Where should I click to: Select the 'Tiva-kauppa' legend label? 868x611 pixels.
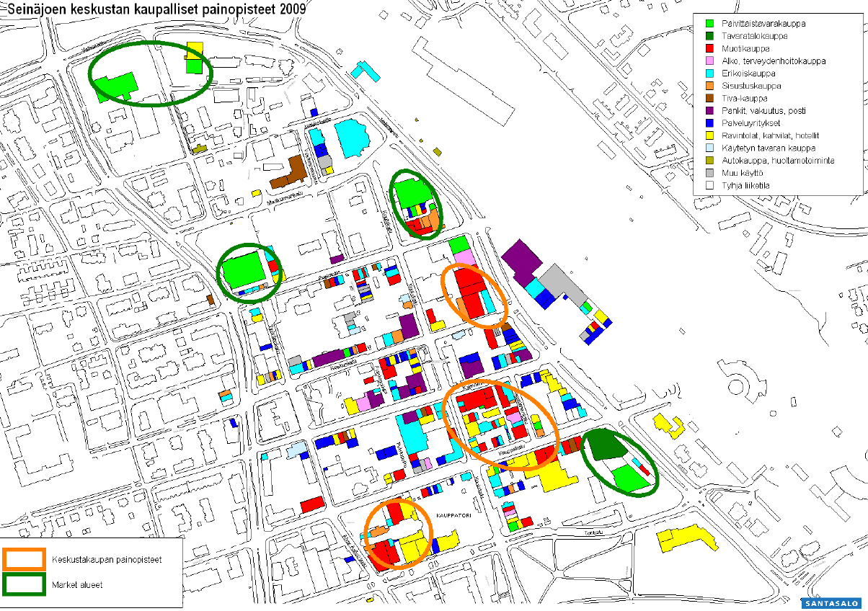coord(745,98)
